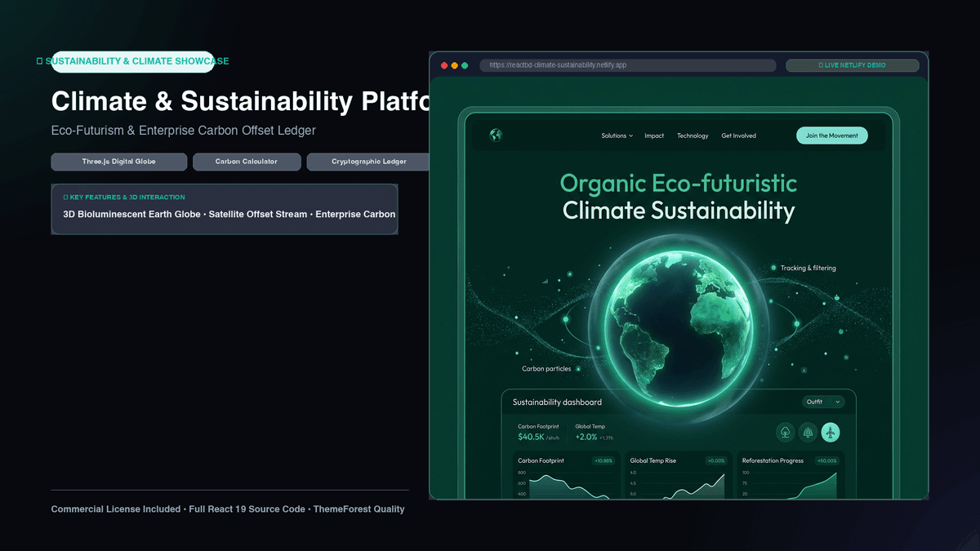Click the Cryptographic Ledger tag

coord(368,162)
